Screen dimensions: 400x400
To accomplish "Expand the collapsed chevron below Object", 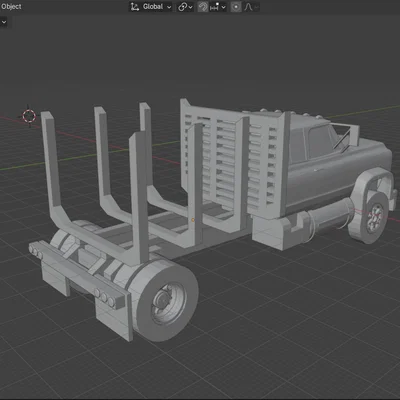I will click(x=4, y=22).
